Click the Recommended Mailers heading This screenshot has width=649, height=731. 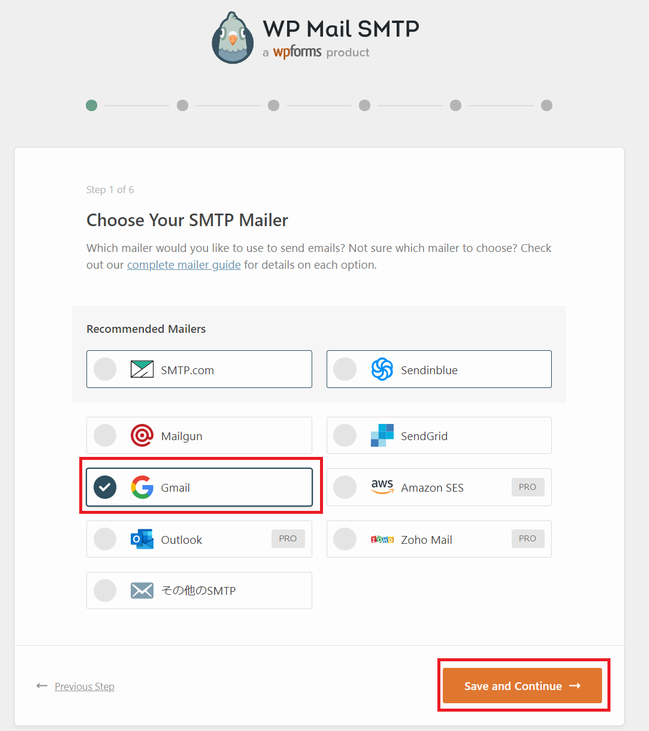(x=146, y=329)
